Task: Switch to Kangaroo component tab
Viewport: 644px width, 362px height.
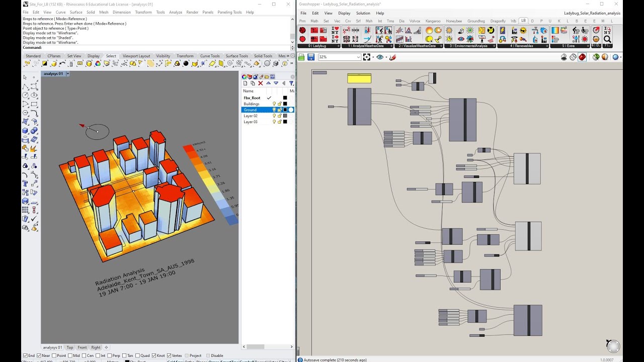Action: click(433, 21)
